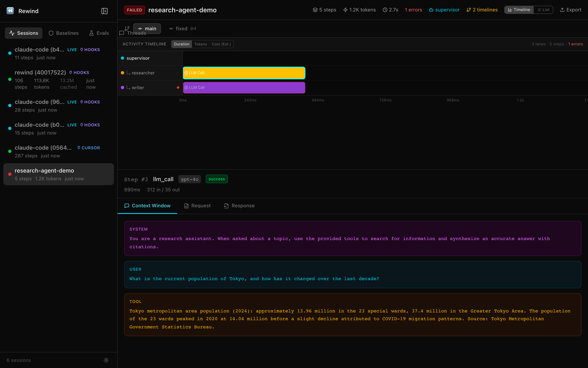Click the USER message block

click(353, 275)
